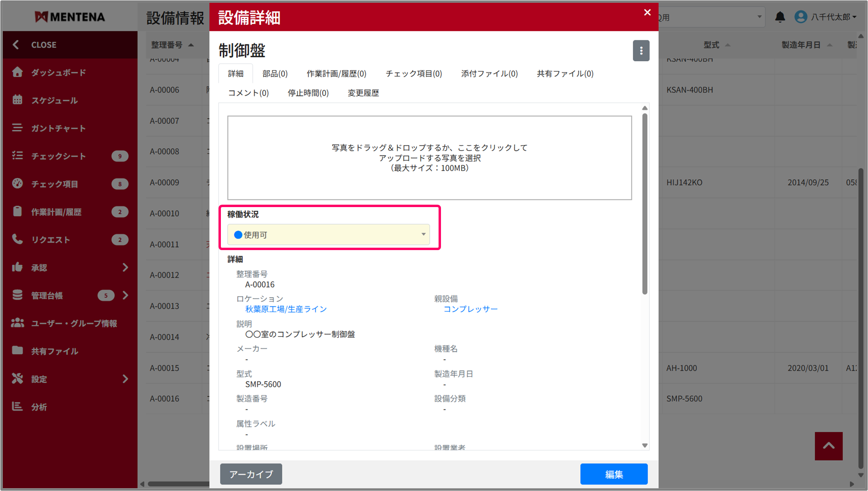The width and height of the screenshot is (868, 491).
Task: Click the アーカイブ button
Action: (x=251, y=474)
